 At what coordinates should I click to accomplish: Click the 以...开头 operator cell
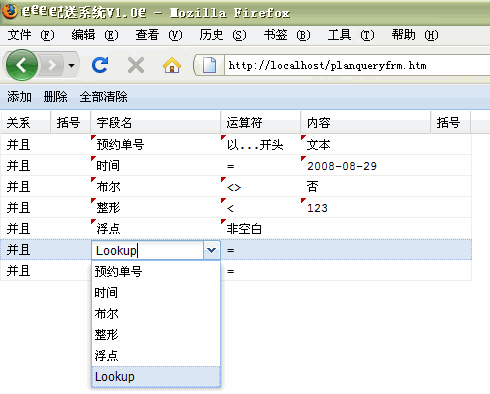pos(261,145)
